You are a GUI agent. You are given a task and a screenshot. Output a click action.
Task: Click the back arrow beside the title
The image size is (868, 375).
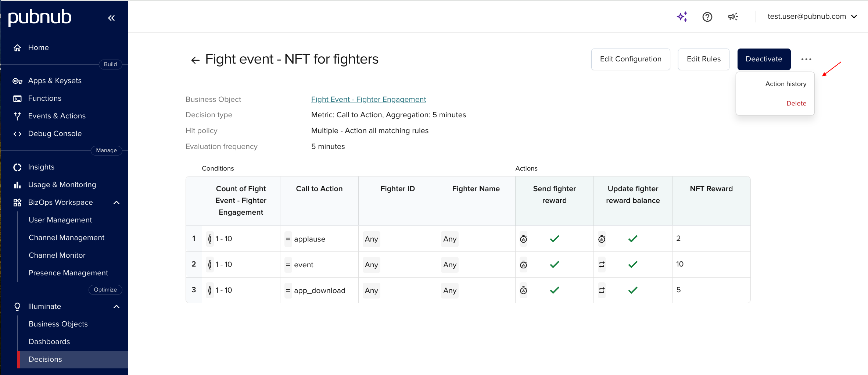(195, 60)
